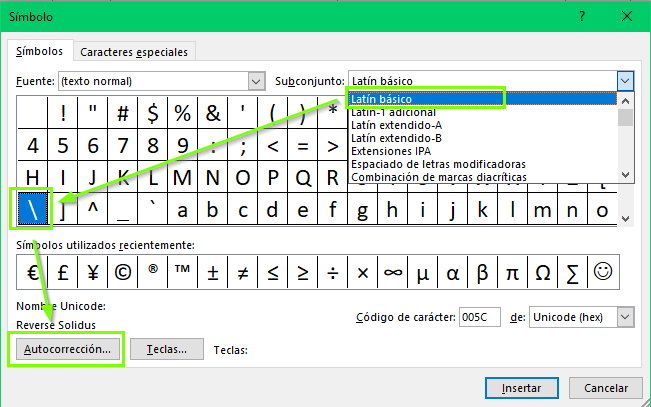Screen dimensions: 651x407
Task: Choose the pi π symbol
Action: tap(512, 272)
